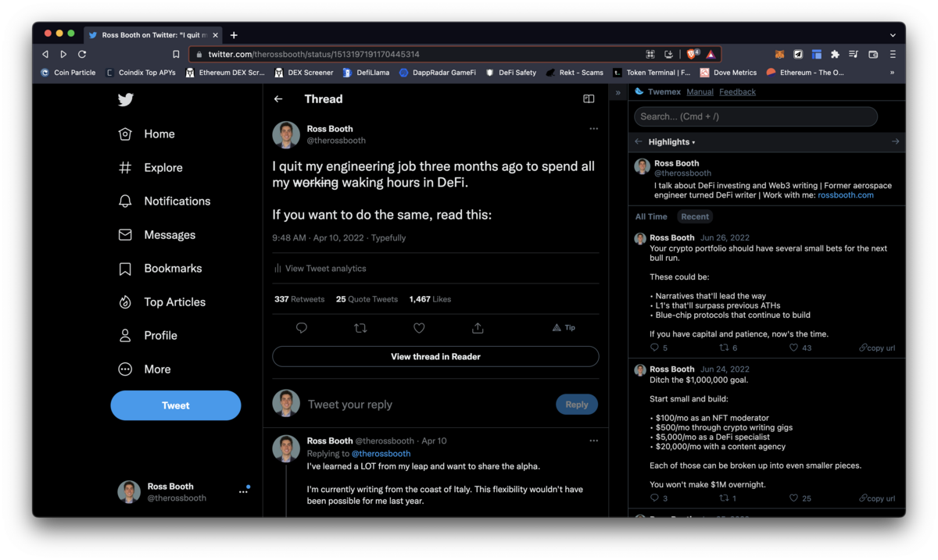Open View Tweet analytics
Screen dimensions: 938x560
[320, 269]
